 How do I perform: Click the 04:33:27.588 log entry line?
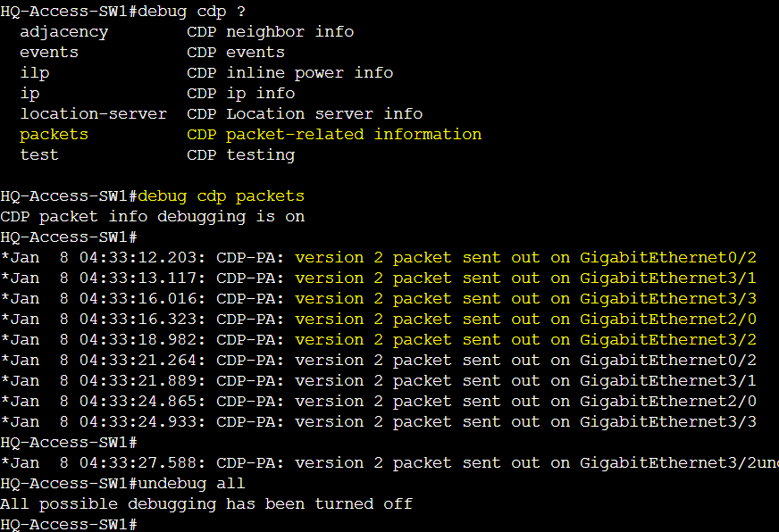click(x=389, y=462)
